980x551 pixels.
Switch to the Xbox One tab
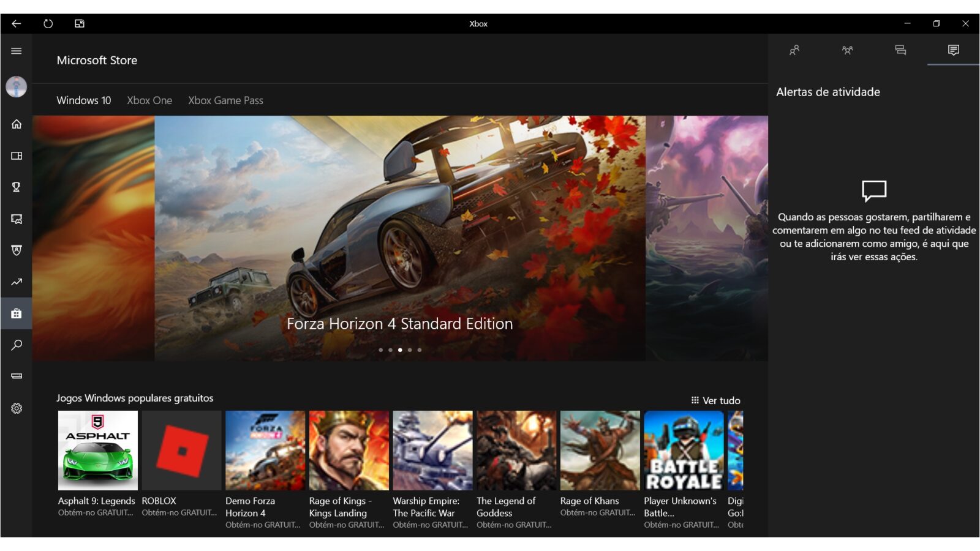pos(149,100)
